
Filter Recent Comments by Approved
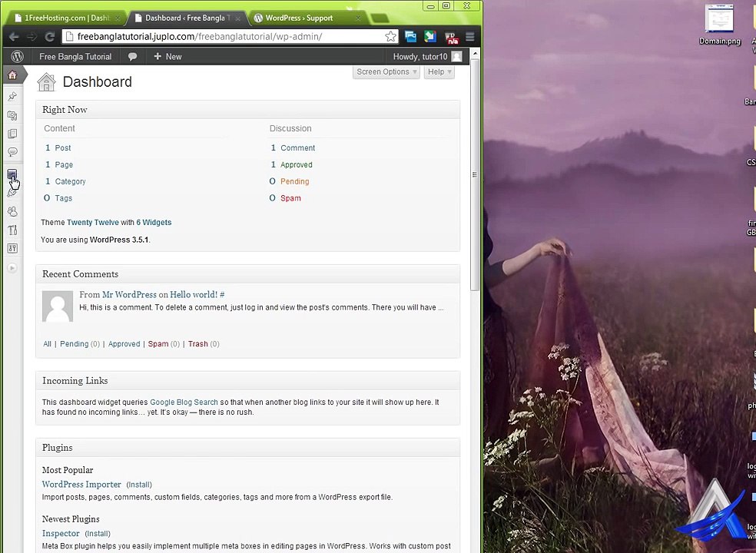[124, 344]
